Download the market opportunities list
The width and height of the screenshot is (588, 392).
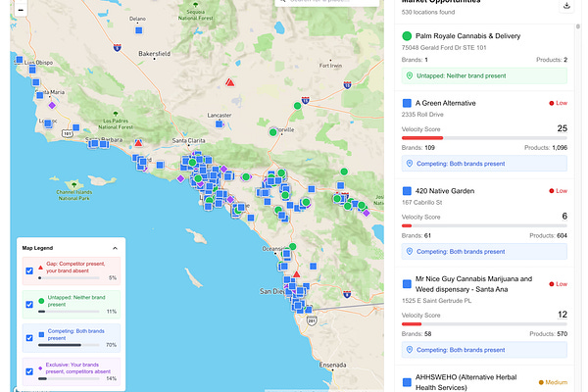566,5
